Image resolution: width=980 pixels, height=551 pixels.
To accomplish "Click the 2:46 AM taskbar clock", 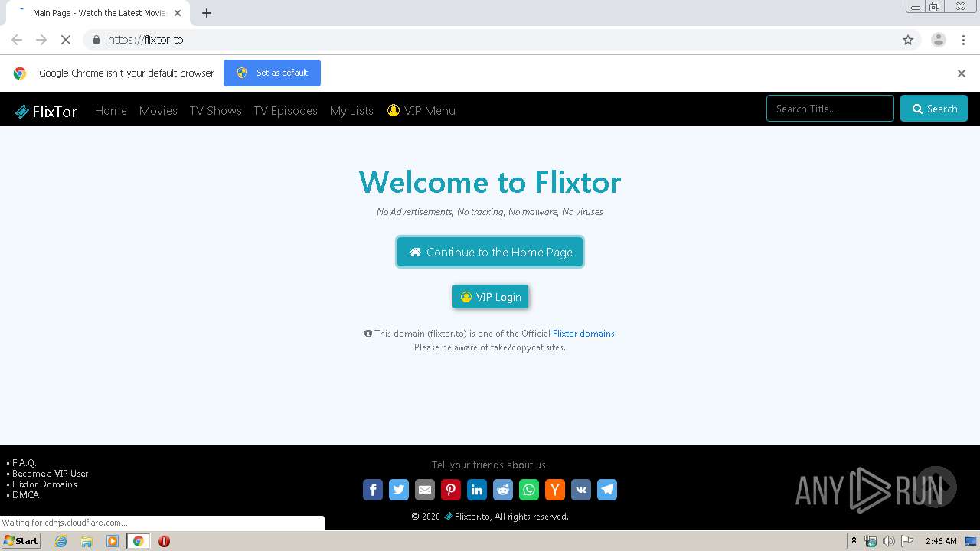I will [941, 541].
